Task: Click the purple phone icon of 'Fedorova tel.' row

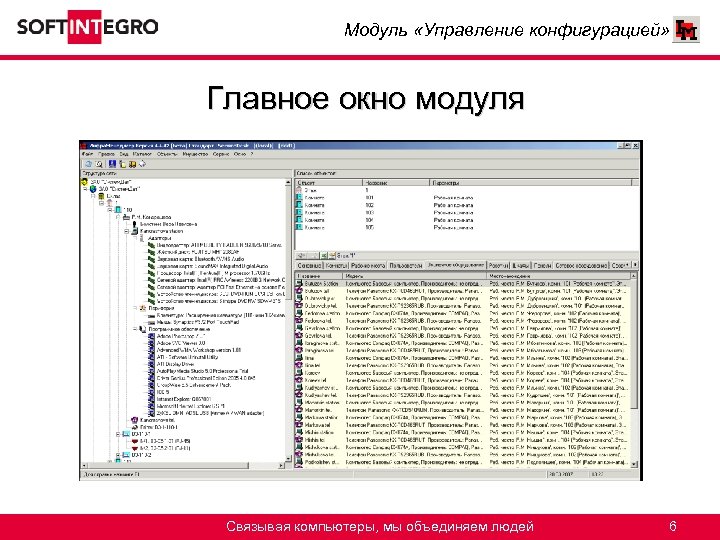Action: (x=299, y=321)
